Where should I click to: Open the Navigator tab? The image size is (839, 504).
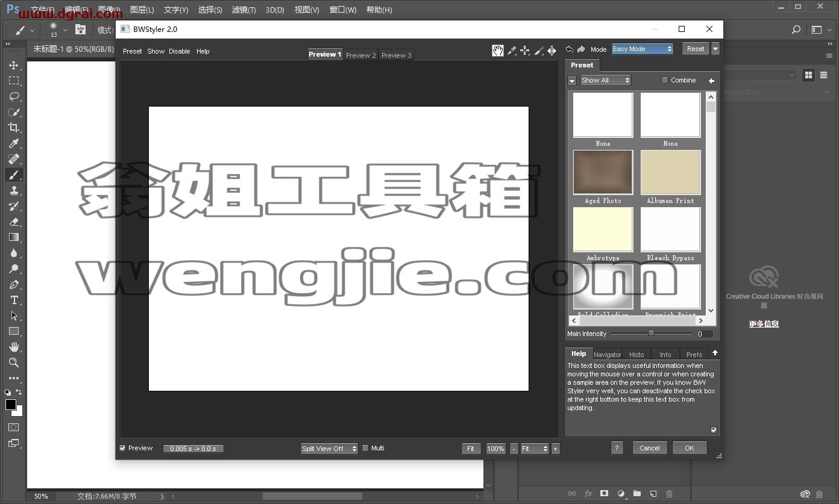pos(607,355)
